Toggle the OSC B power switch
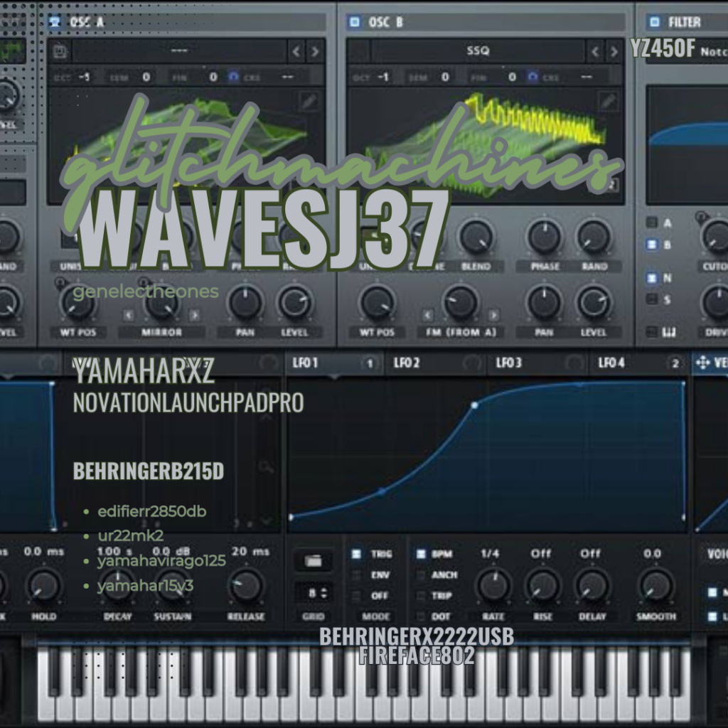Viewport: 728px width, 728px height. point(355,22)
